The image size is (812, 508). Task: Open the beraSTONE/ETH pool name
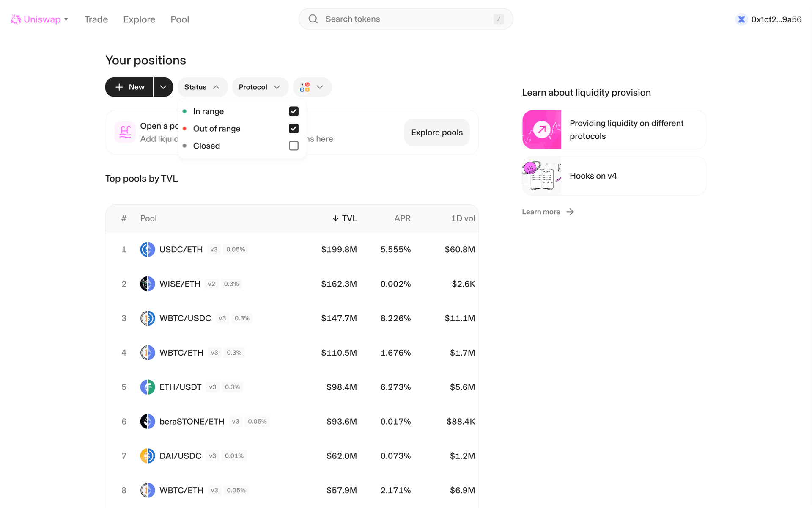coord(192,421)
